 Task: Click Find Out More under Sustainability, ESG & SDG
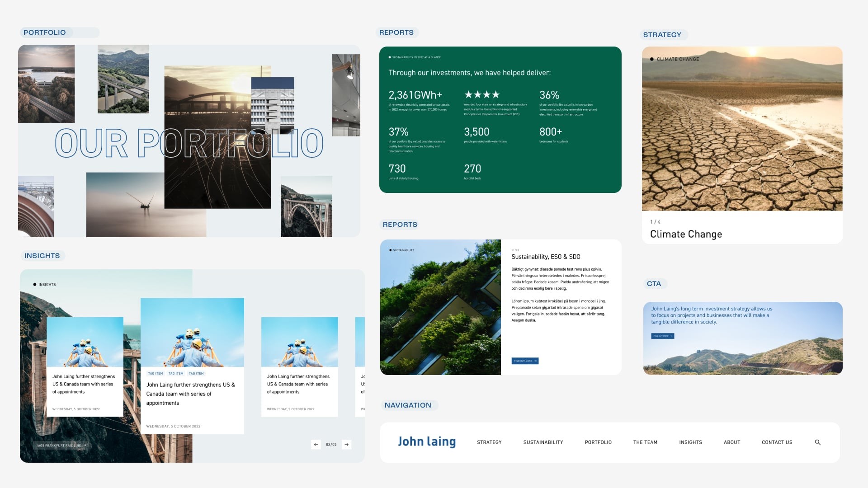pyautogui.click(x=525, y=361)
